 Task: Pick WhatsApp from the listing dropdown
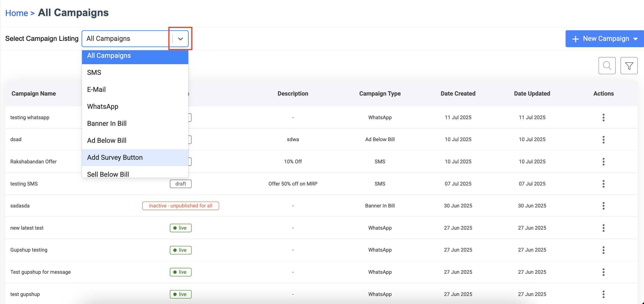[103, 106]
